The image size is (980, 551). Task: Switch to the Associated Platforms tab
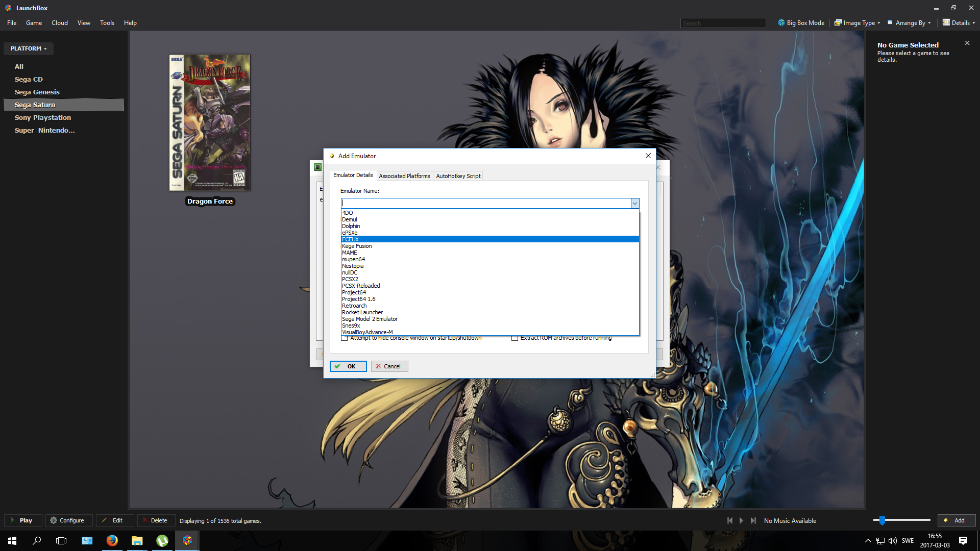click(404, 176)
